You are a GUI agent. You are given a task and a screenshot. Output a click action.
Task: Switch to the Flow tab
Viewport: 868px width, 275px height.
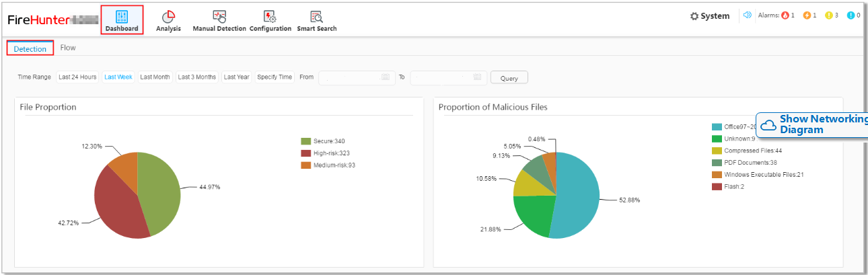68,48
